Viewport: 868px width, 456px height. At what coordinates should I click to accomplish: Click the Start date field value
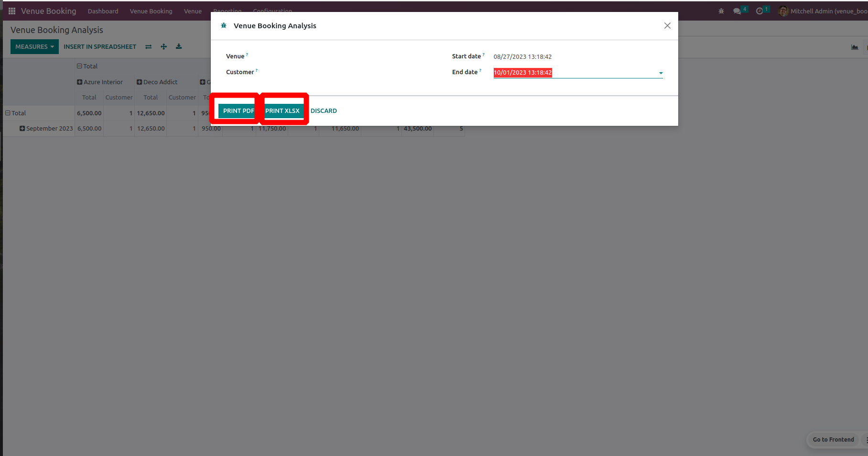[x=522, y=56]
